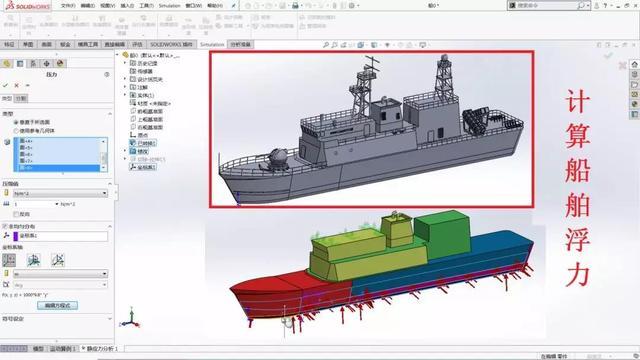
Task: Click the pushpin icon beside the cancel X
Action: (x=27, y=85)
